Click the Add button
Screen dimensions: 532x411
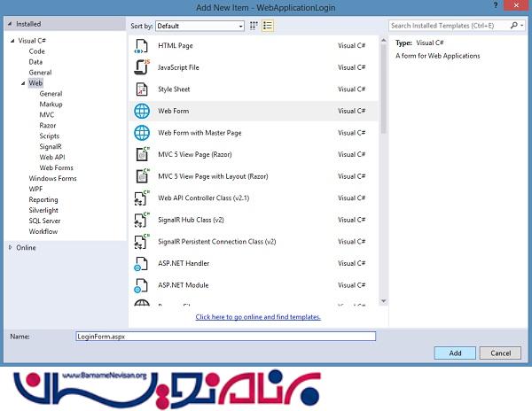(455, 353)
